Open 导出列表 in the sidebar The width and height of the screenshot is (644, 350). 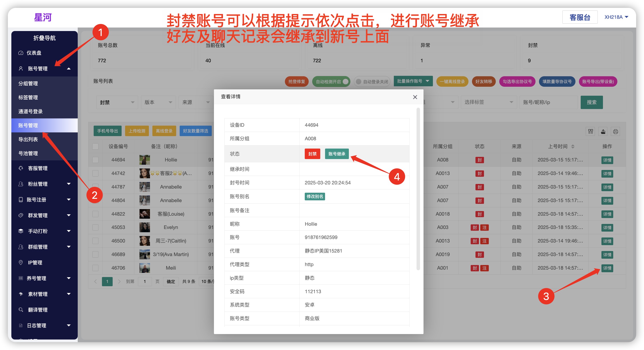(x=28, y=139)
